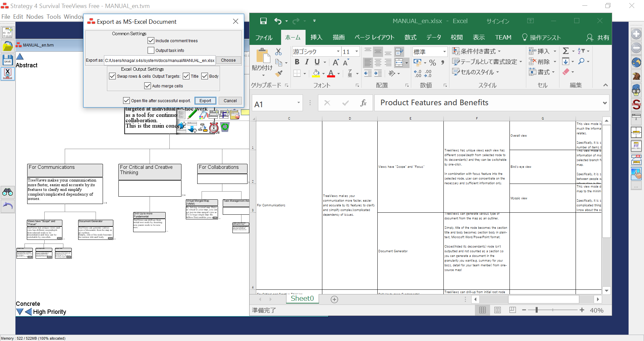Click Excel's Save icon in quick access
This screenshot has width=644, height=341.
tap(263, 21)
